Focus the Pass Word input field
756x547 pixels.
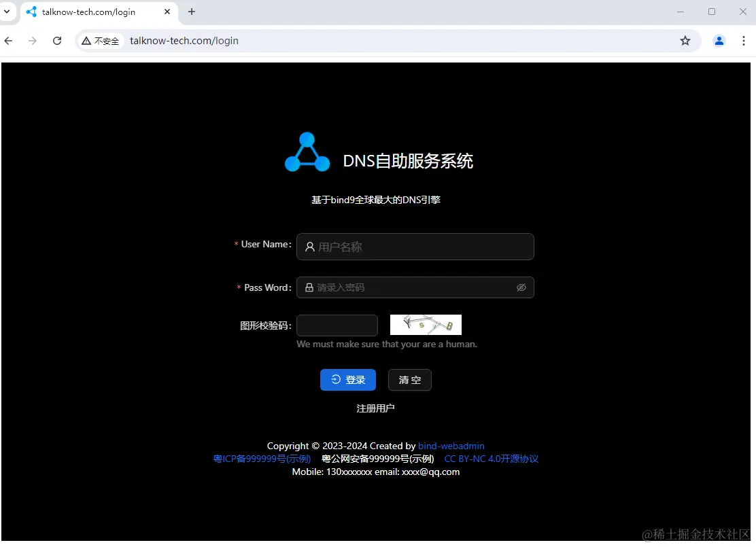point(415,287)
